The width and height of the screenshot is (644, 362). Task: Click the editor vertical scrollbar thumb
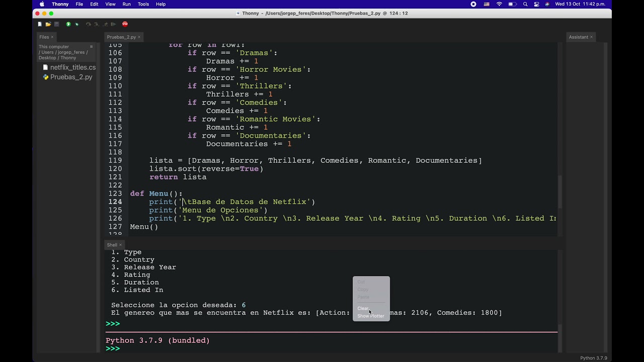click(559, 191)
